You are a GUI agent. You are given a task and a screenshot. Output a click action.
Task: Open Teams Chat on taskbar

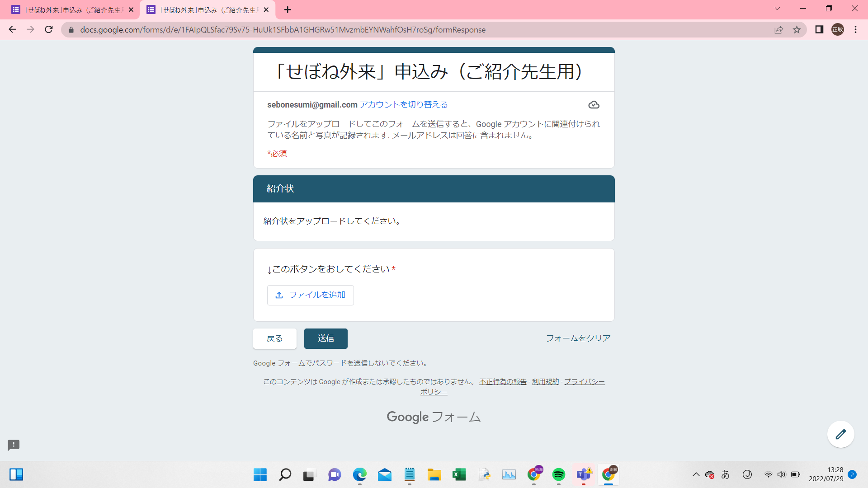(x=335, y=474)
